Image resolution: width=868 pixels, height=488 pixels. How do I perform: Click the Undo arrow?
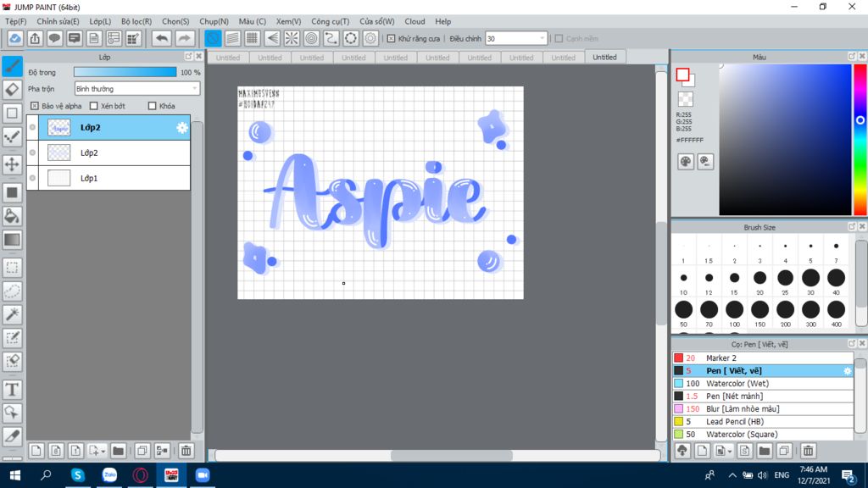[162, 38]
